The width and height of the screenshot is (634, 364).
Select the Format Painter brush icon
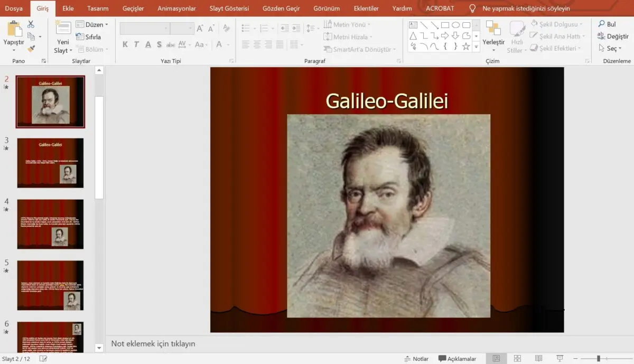(31, 49)
